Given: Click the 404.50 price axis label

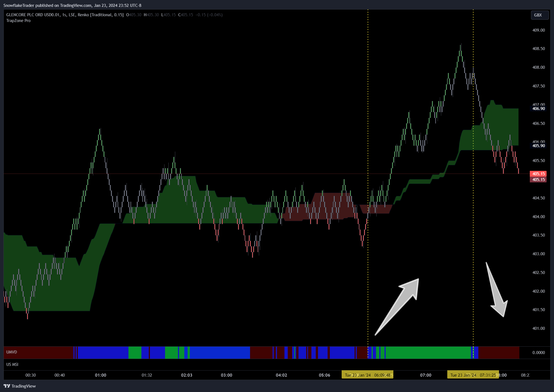Looking at the screenshot, I should [538, 198].
